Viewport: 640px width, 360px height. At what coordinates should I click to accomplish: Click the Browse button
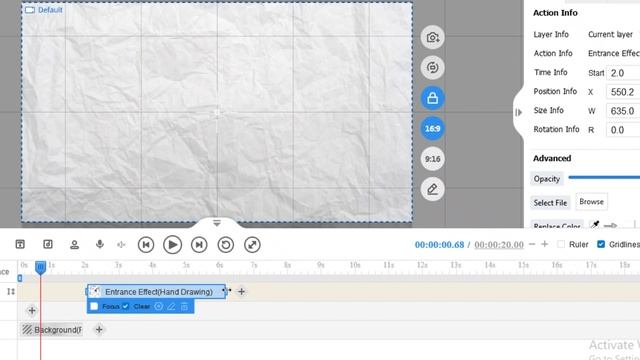(x=591, y=202)
